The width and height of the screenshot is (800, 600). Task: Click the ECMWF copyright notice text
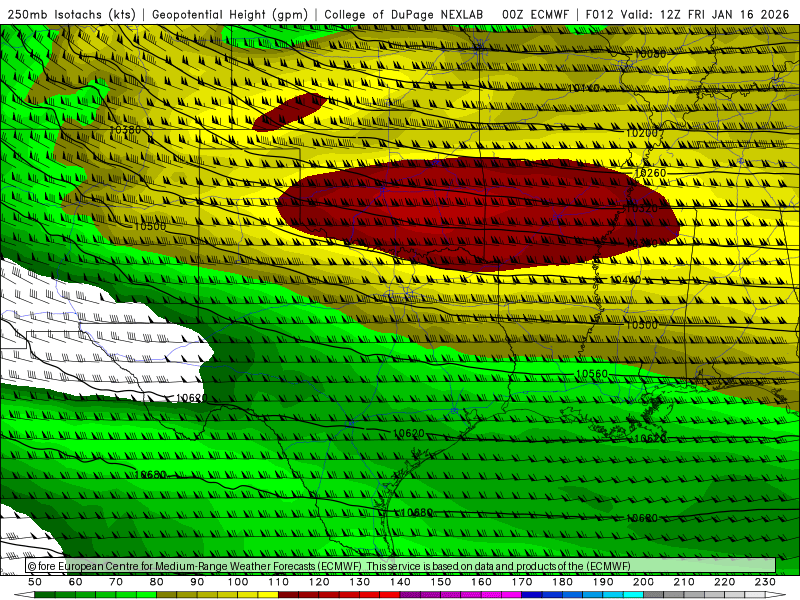pos(329,566)
